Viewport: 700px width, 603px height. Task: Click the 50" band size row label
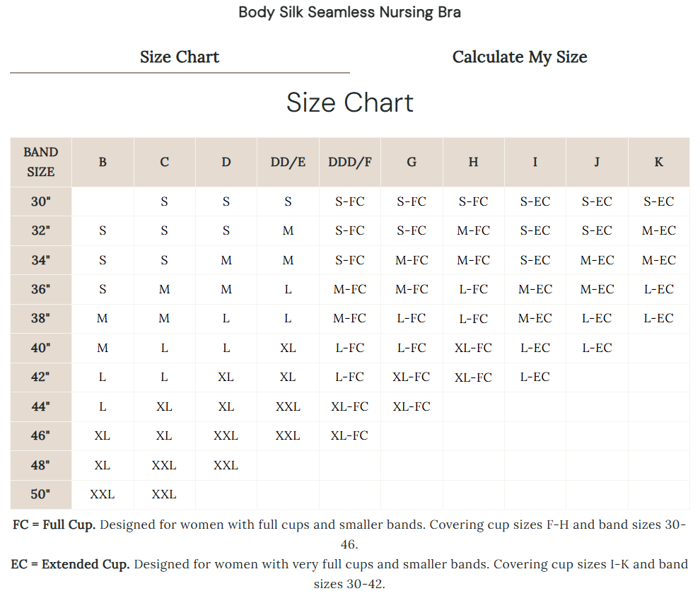[x=41, y=494]
